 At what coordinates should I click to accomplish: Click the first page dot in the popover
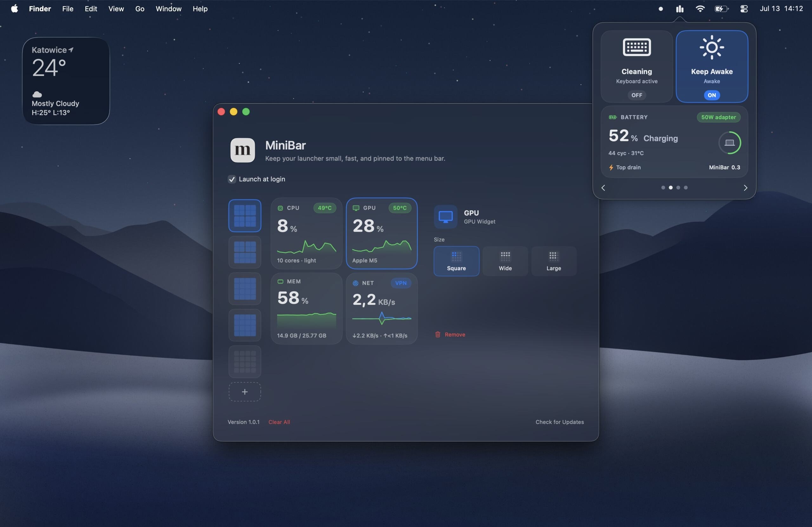click(663, 188)
